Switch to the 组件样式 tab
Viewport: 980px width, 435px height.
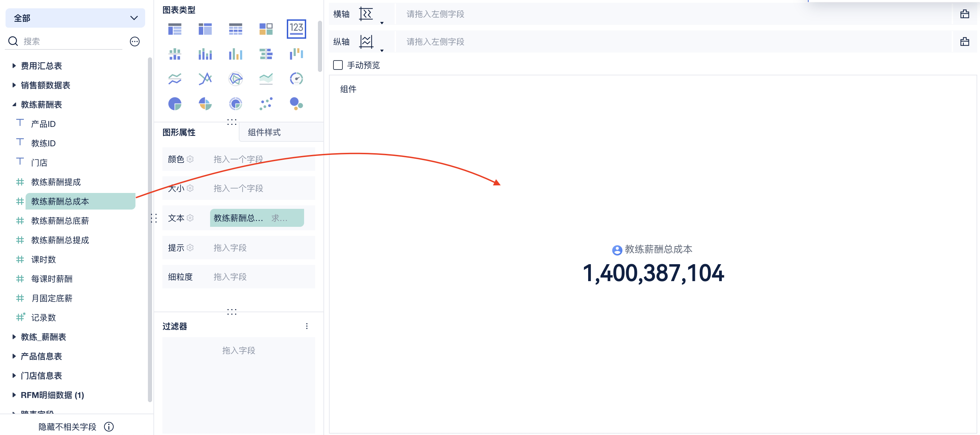point(264,132)
